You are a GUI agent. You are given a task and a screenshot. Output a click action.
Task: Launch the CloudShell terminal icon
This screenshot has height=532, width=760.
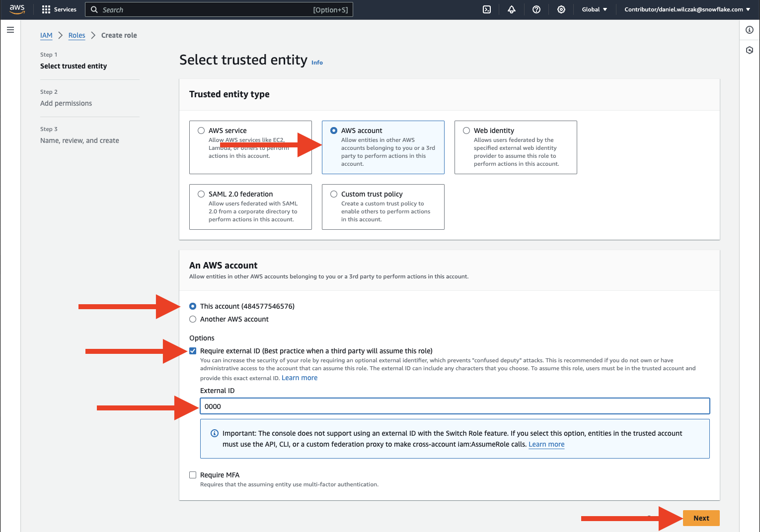click(487, 9)
